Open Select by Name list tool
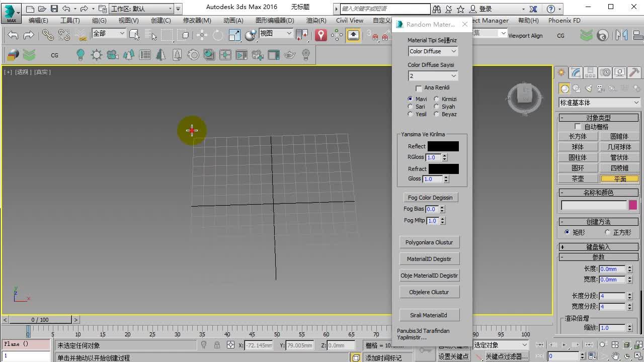This screenshot has width=644, height=362. (x=150, y=35)
